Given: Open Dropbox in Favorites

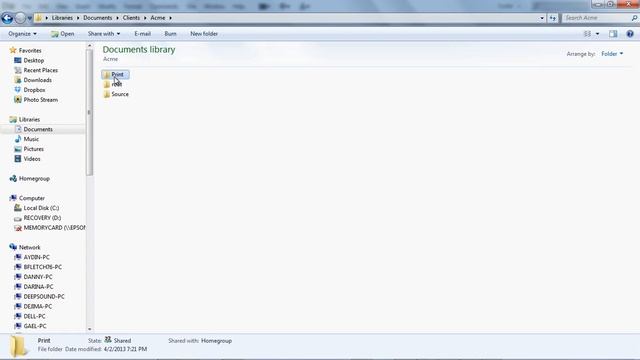Looking at the screenshot, I should click(29, 90).
